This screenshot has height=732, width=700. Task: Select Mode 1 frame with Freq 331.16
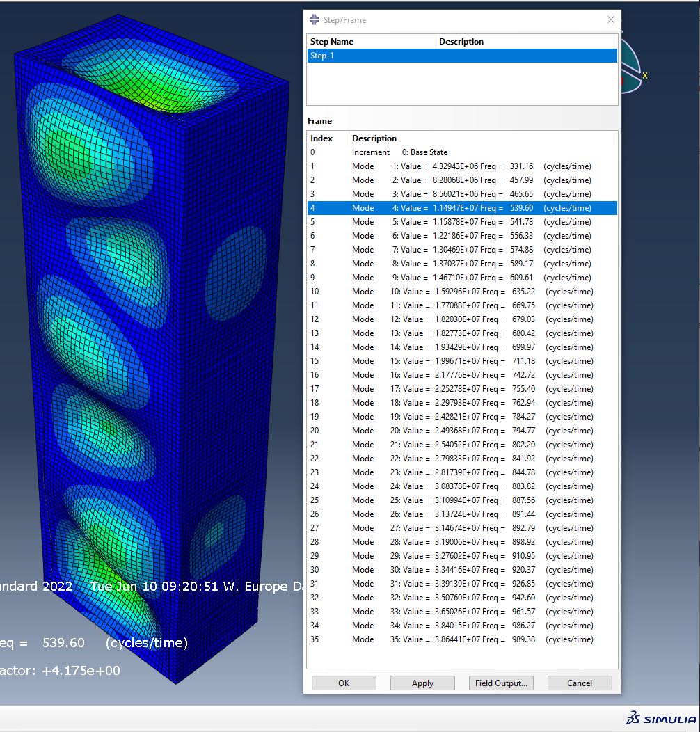point(462,166)
